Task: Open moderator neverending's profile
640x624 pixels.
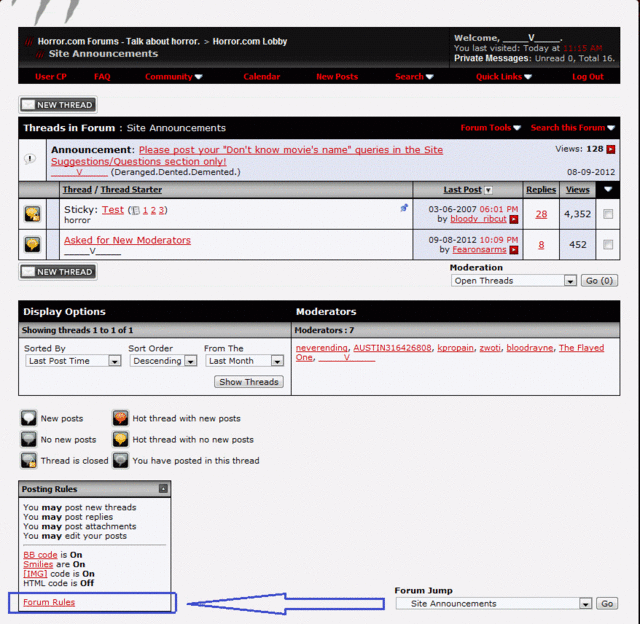Action: coord(322,348)
